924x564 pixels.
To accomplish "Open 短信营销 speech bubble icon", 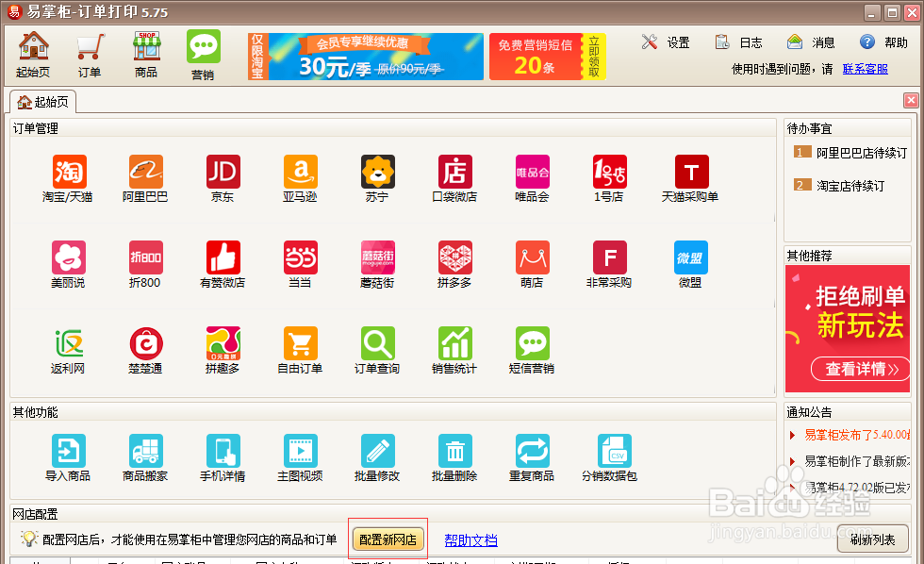I will pos(532,343).
